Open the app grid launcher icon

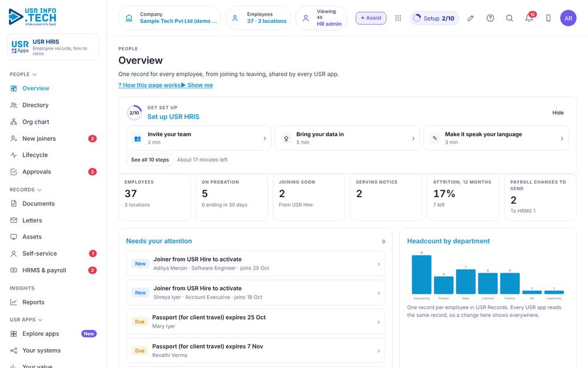pyautogui.click(x=398, y=18)
